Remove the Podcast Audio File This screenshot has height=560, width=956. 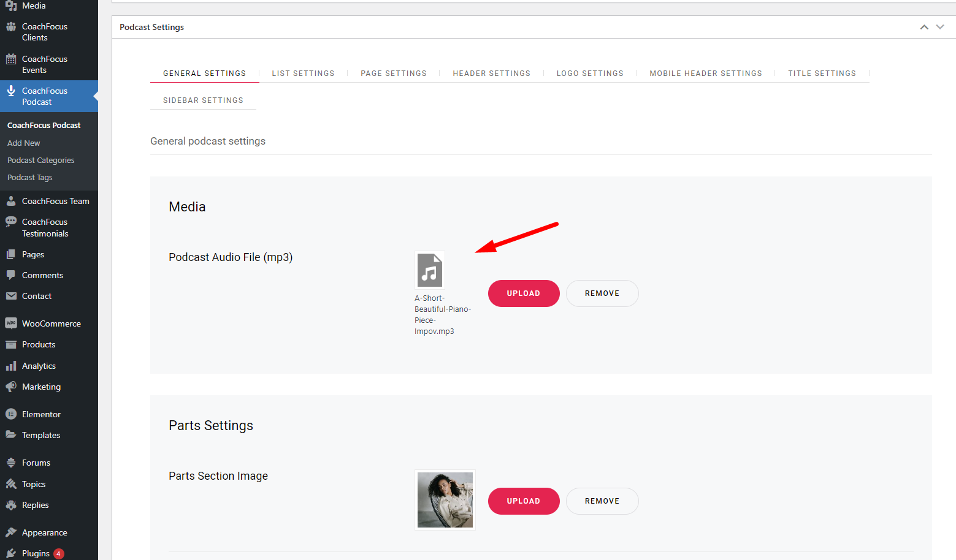[x=602, y=293]
